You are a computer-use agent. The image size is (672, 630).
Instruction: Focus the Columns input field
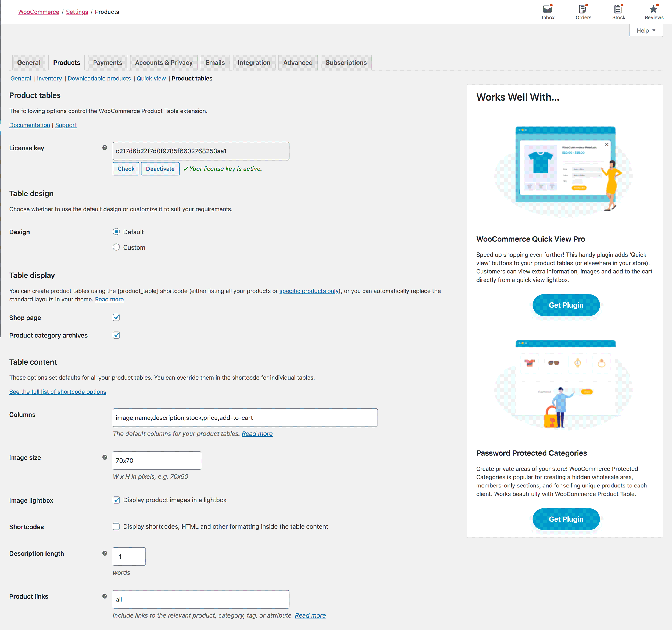coord(245,418)
